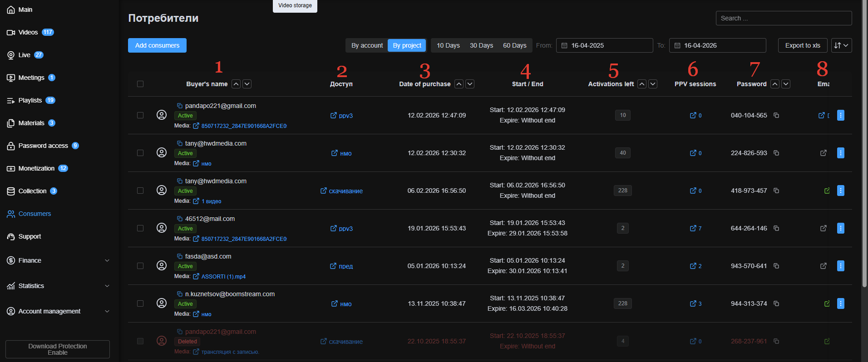Image resolution: width=868 pixels, height=362 pixels.
Task: Copy password 418-973-457
Action: click(776, 191)
